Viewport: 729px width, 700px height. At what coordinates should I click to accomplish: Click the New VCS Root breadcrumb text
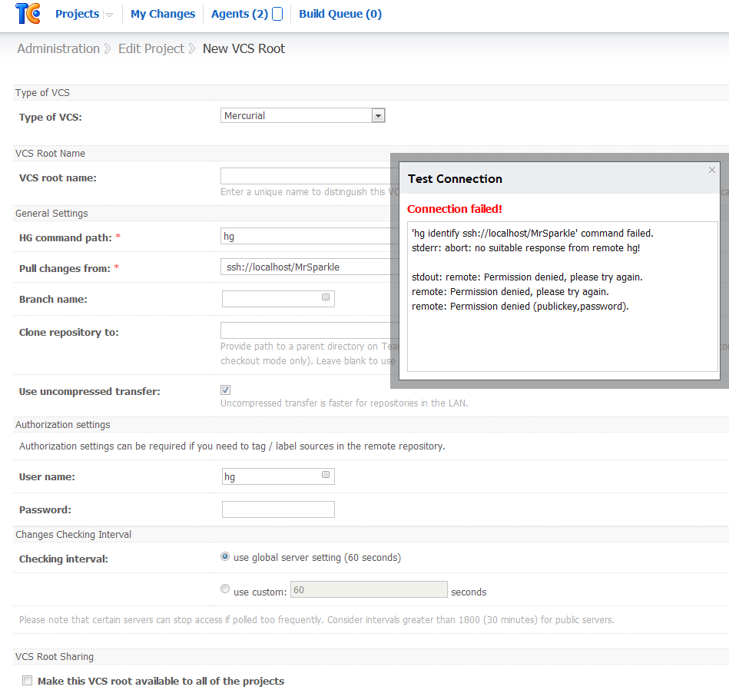point(244,48)
